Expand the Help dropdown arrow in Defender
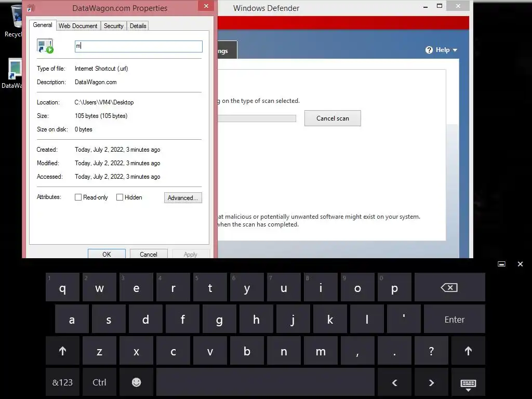Image resolution: width=532 pixels, height=399 pixels. [x=455, y=50]
